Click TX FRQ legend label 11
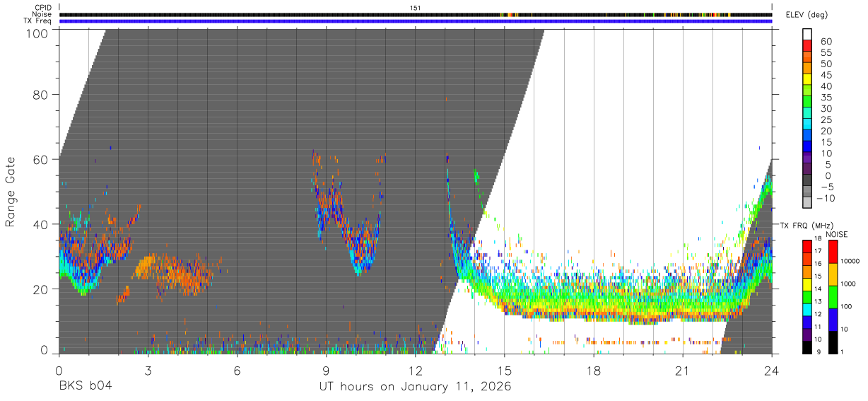Screen dimensions: 868x401 tap(819, 326)
